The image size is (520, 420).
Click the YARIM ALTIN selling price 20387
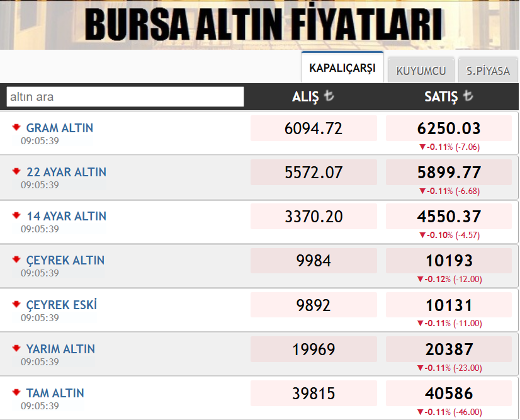point(449,349)
